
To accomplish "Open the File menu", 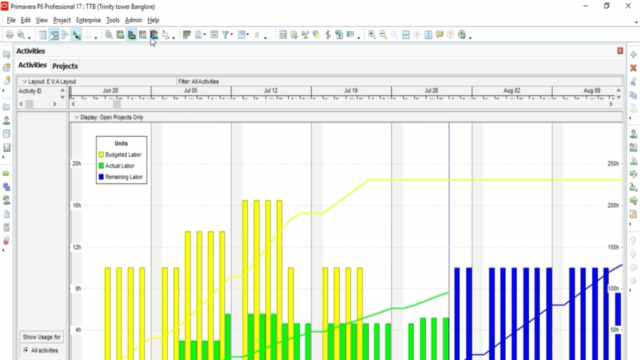I will click(11, 20).
